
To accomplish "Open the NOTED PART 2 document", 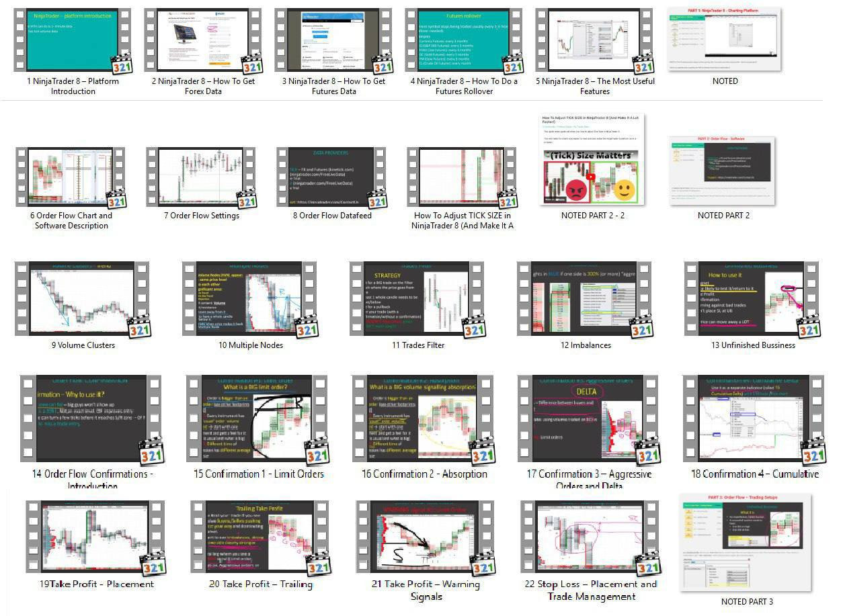I will pyautogui.click(x=723, y=171).
